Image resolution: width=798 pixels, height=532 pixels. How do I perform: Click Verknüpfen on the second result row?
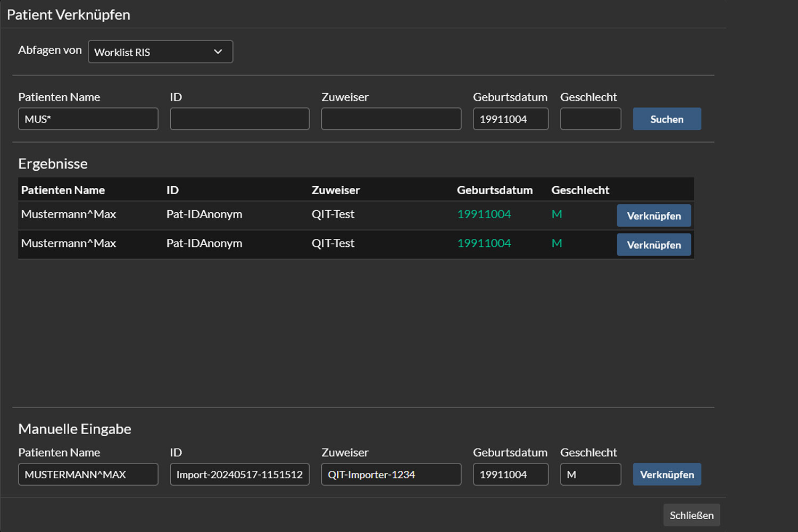[x=654, y=245]
